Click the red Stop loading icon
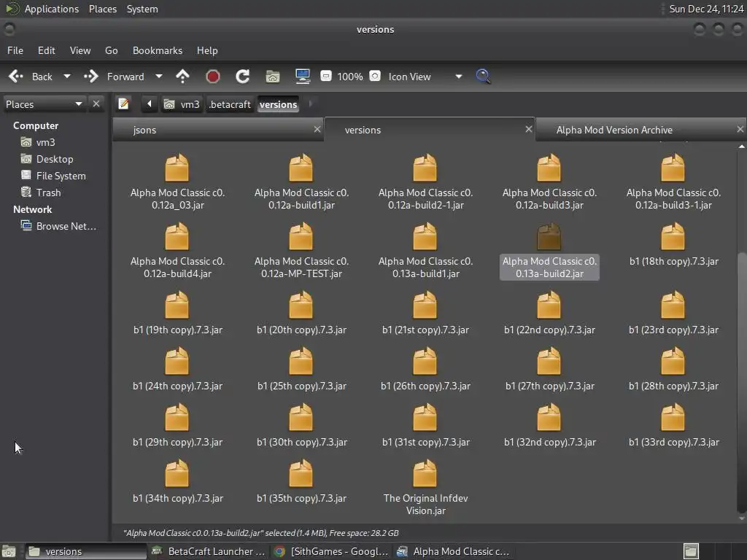Viewport: 747px width, 560px height. tap(213, 77)
